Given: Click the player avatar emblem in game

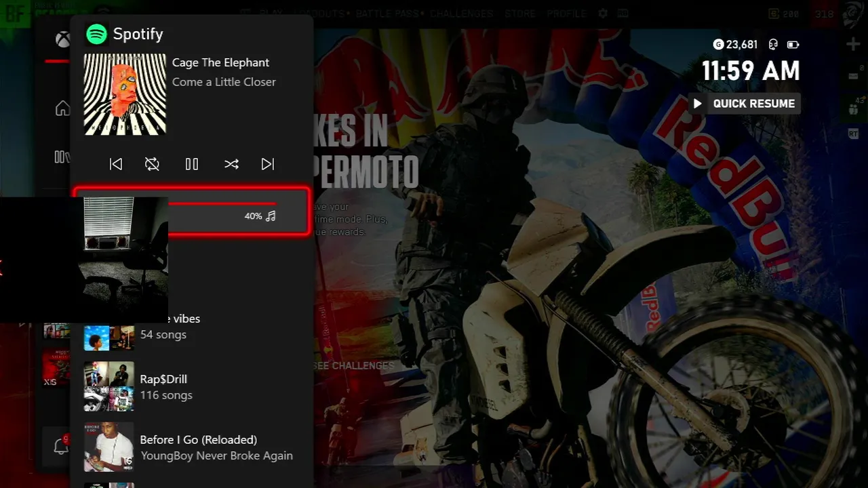Looking at the screenshot, I should point(853,15).
